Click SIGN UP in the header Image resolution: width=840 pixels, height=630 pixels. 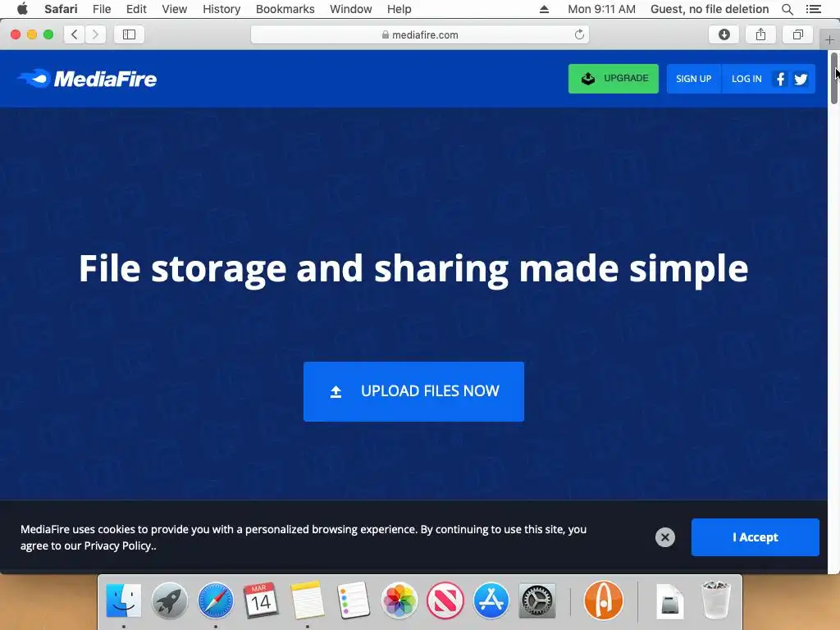click(x=694, y=79)
